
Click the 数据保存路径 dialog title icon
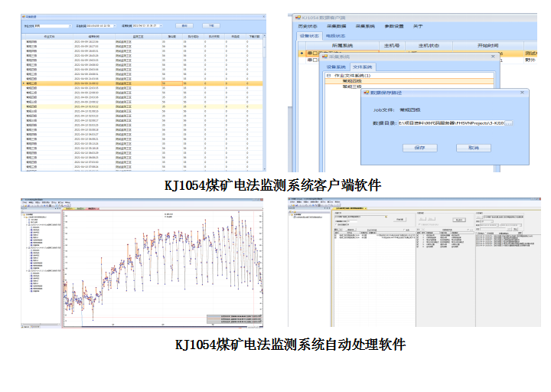tap(365, 93)
